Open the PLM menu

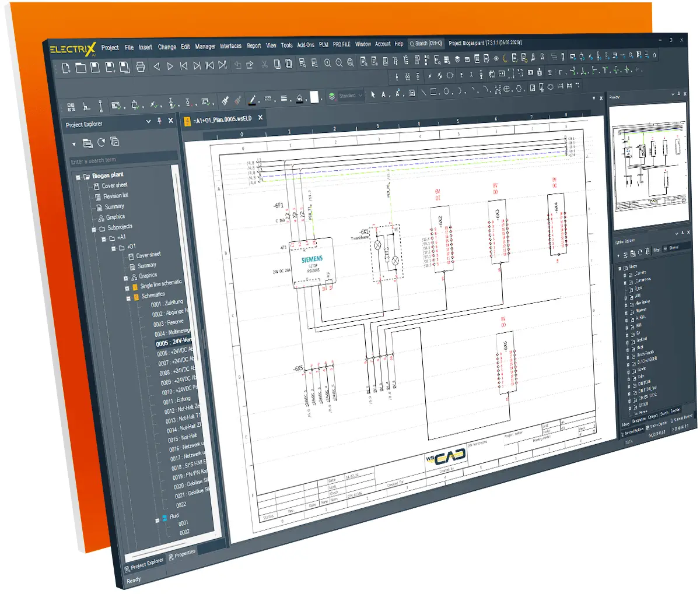coord(324,44)
